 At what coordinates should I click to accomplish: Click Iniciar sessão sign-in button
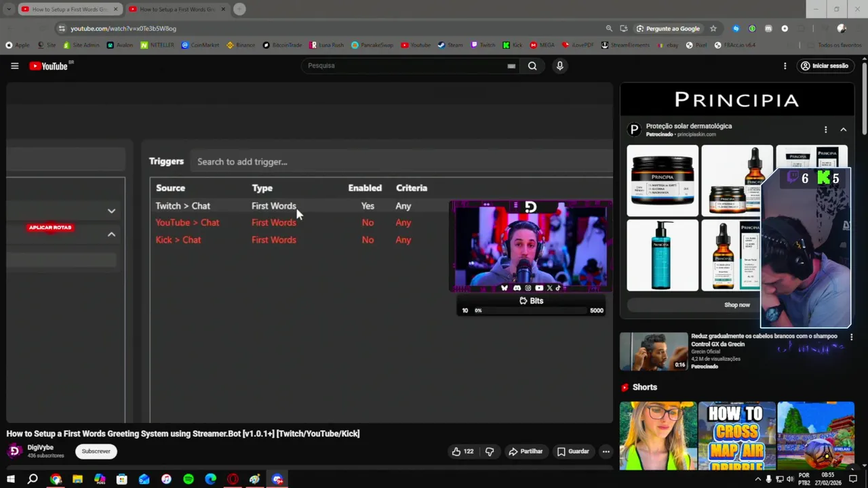pyautogui.click(x=825, y=66)
